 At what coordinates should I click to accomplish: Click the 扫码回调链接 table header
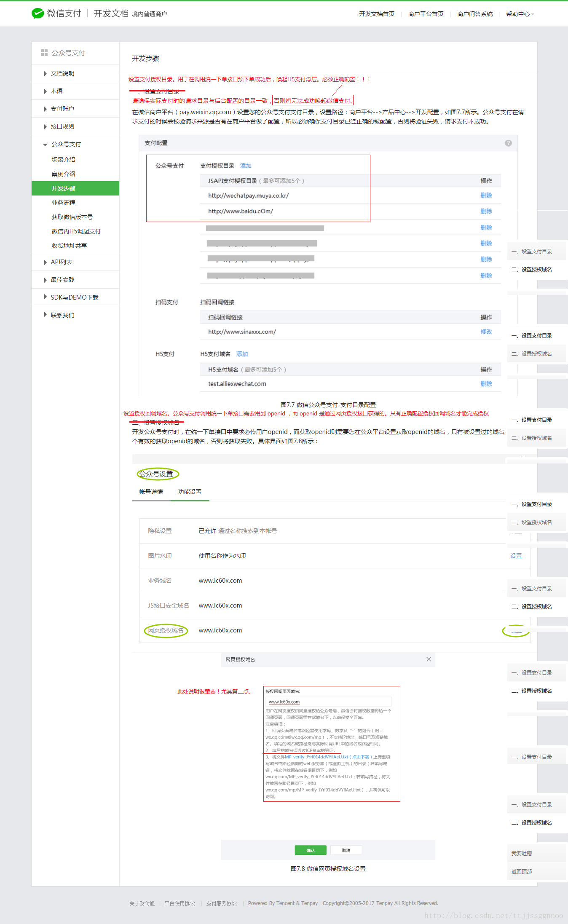225,317
